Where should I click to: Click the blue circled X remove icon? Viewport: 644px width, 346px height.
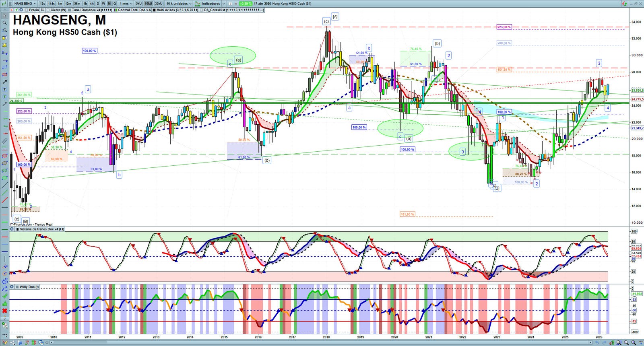tap(21, 10)
